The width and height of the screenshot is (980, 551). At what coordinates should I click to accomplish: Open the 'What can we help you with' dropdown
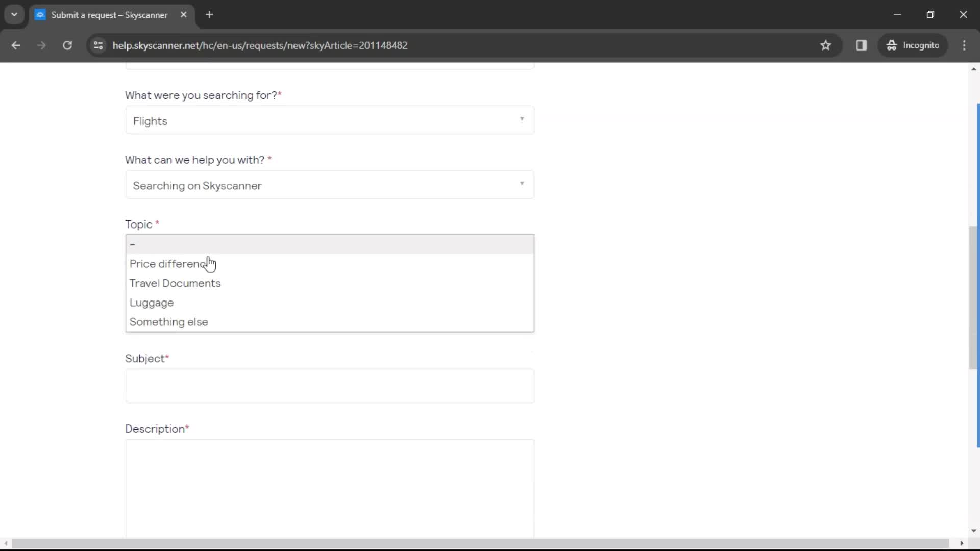tap(330, 185)
